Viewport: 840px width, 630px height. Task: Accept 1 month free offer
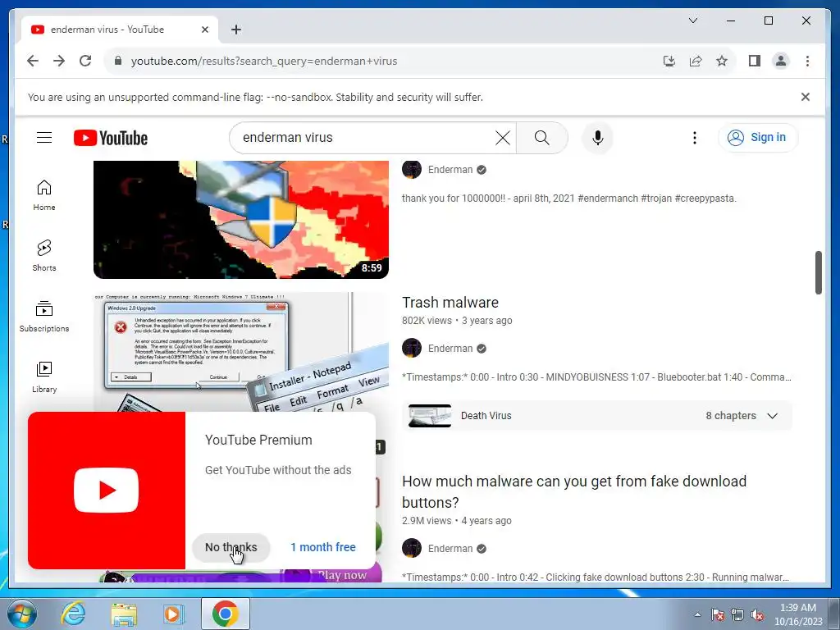(323, 547)
